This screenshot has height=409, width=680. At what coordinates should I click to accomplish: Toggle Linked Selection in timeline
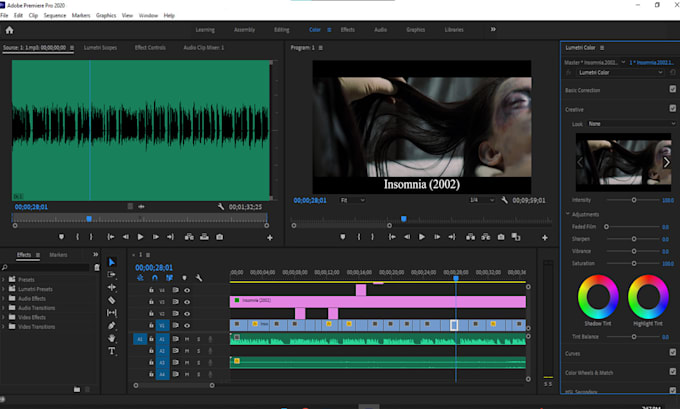click(x=169, y=278)
